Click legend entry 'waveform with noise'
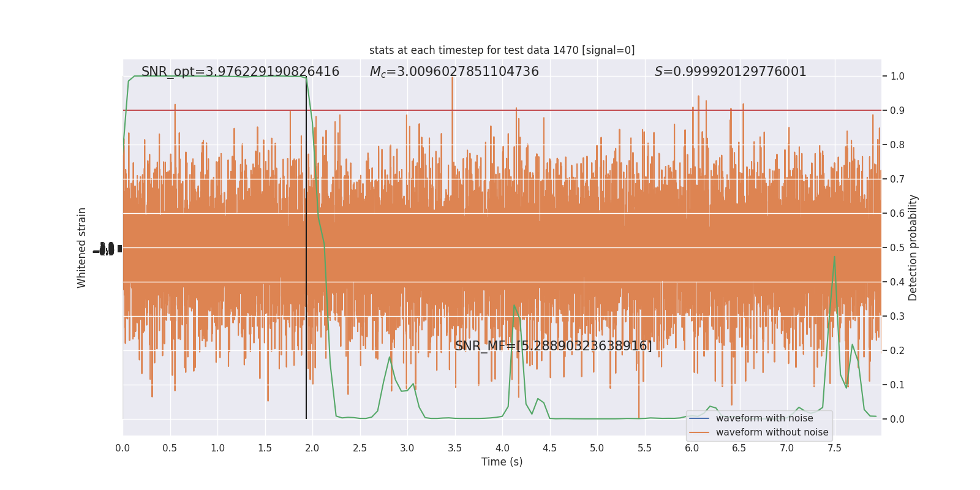 pyautogui.click(x=764, y=418)
